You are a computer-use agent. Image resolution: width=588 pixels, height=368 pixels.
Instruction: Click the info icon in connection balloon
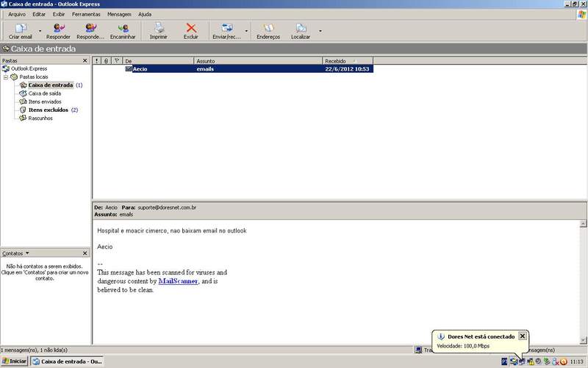tap(441, 336)
